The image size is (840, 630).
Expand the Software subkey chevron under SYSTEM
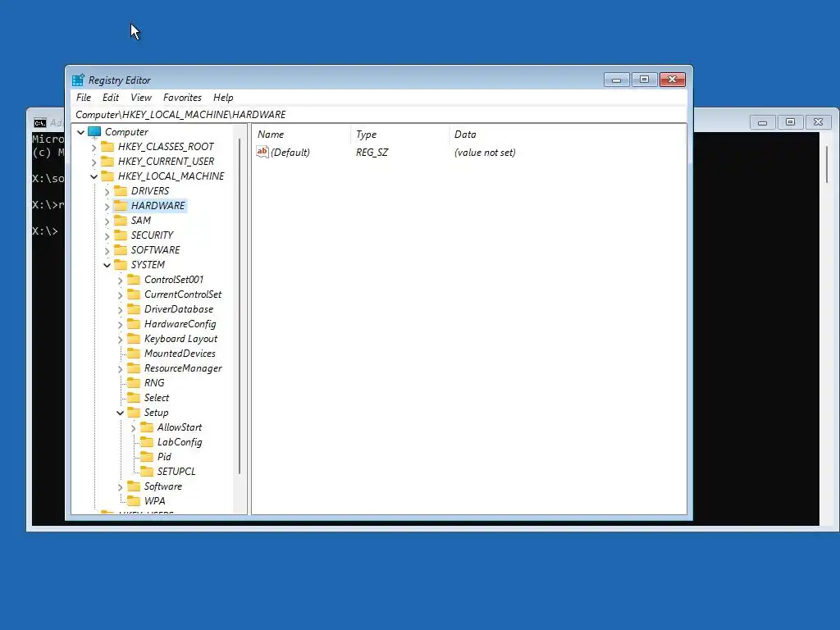121,487
